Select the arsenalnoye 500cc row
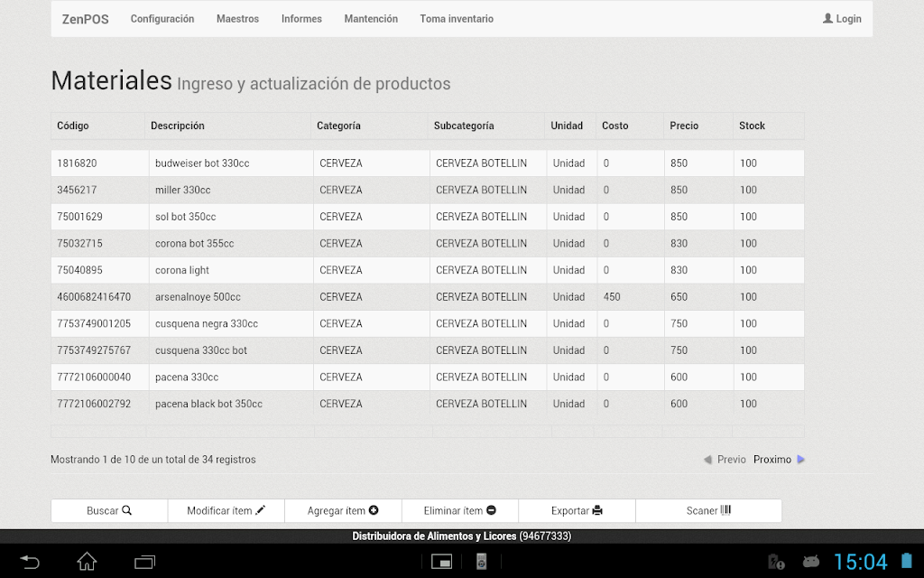 (x=427, y=296)
